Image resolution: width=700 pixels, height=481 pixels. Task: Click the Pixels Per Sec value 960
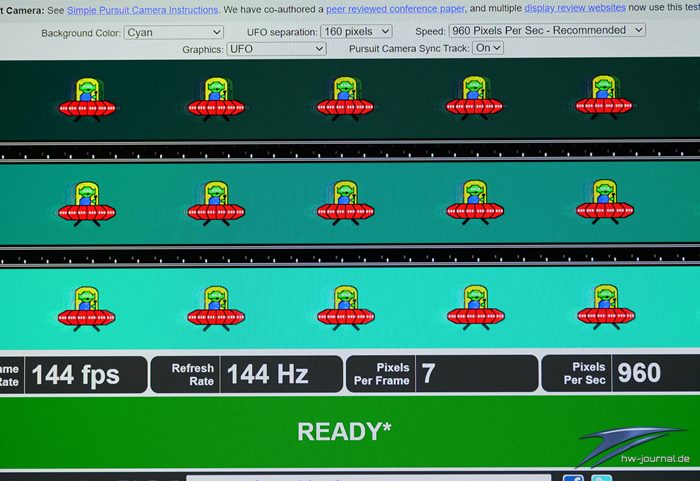pos(639,372)
